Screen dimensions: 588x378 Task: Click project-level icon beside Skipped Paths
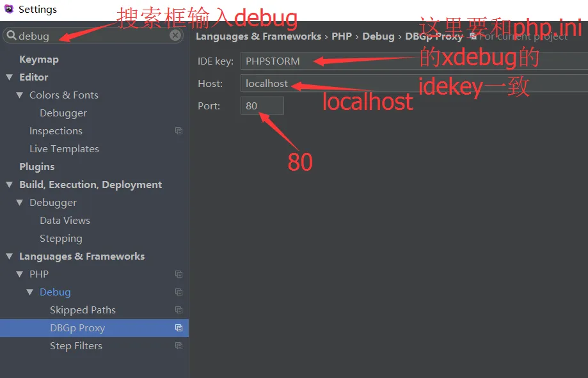(x=179, y=310)
